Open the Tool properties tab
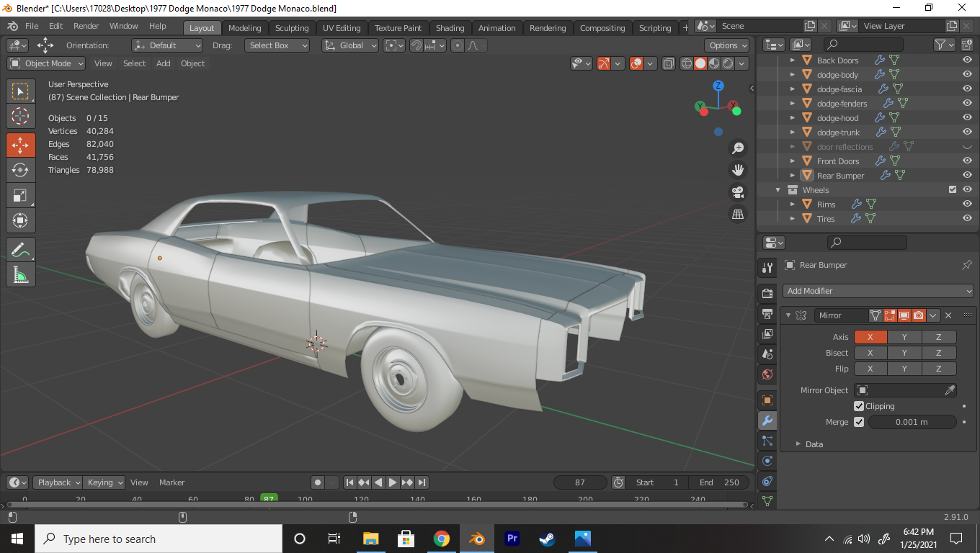The image size is (980, 553). (767, 268)
